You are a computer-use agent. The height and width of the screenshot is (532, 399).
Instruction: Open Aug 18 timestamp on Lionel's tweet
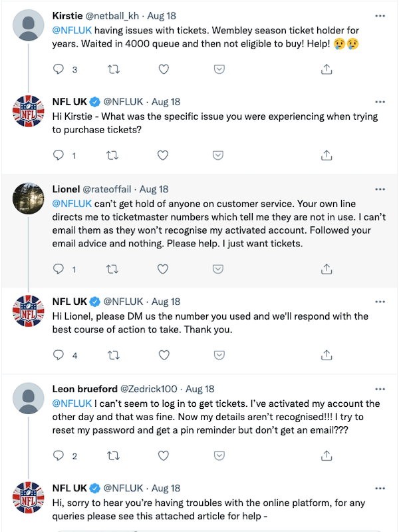pyautogui.click(x=154, y=189)
